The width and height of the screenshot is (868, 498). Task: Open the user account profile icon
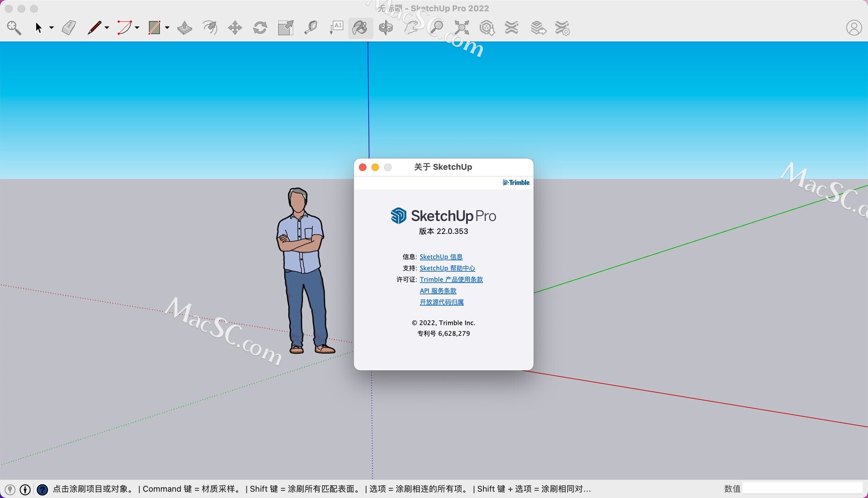(x=854, y=28)
